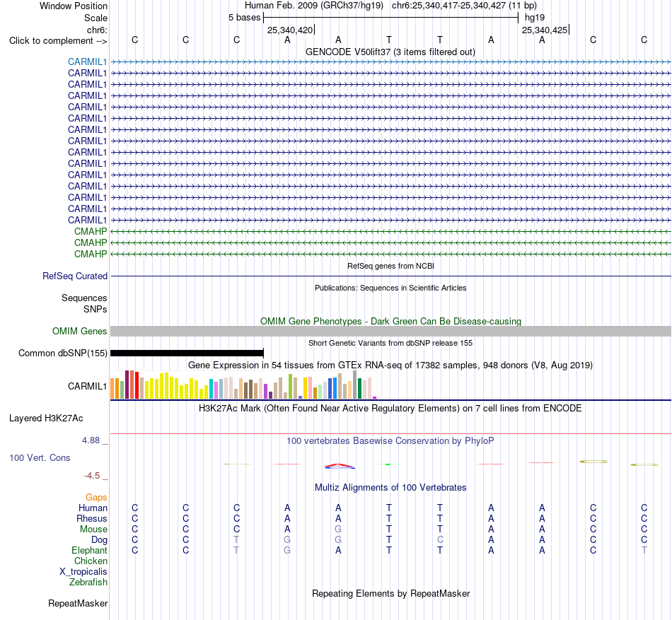Viewport: 672px width, 620px height.
Task: Click the RepeatMasker side label
Action: click(x=78, y=603)
